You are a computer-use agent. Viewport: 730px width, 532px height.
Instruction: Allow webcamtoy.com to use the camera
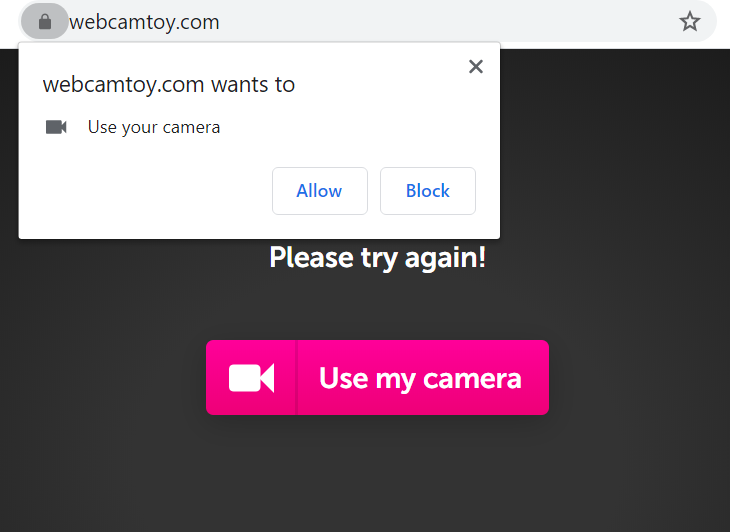point(320,191)
